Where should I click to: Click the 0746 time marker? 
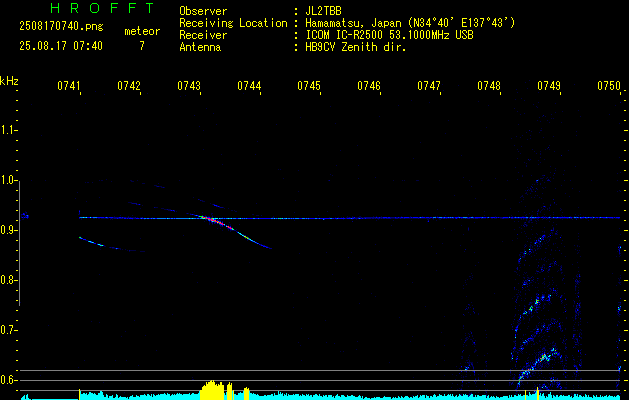[x=369, y=86]
